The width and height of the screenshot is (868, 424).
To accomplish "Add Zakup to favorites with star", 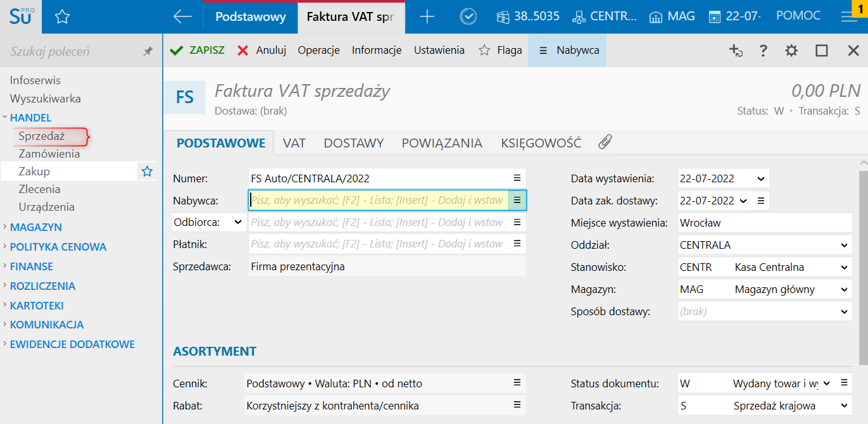I will click(x=147, y=171).
